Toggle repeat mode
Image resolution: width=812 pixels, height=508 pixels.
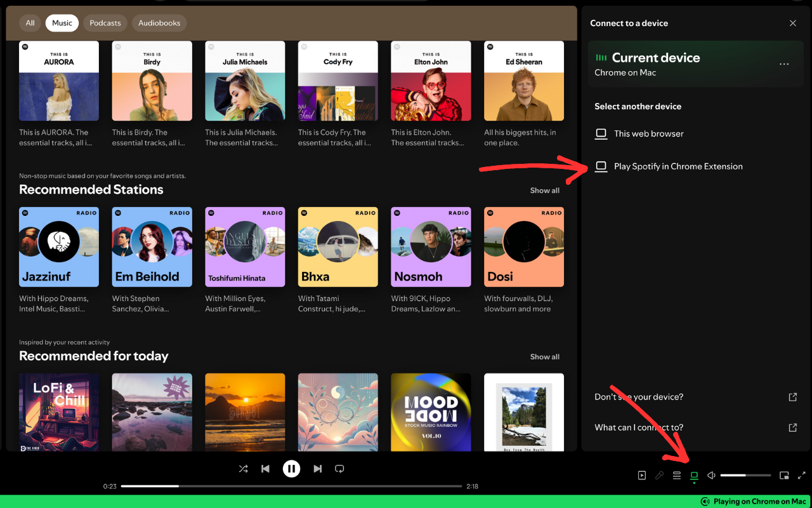pyautogui.click(x=339, y=469)
